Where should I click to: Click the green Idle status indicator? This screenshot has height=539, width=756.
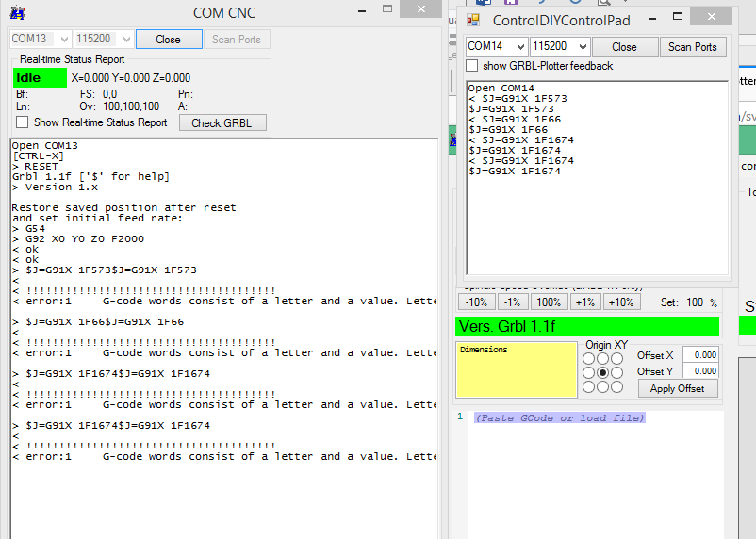pyautogui.click(x=40, y=78)
